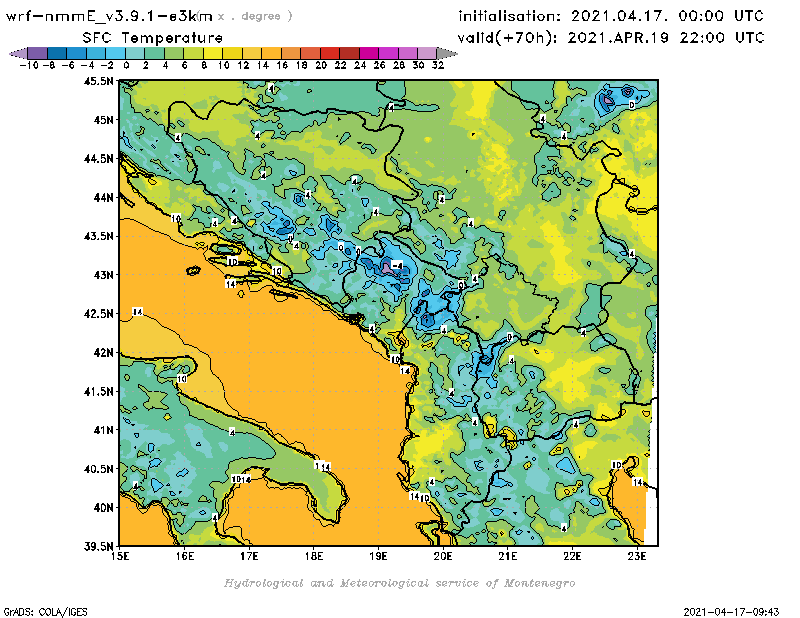Click the lavender arrow at the colorbar's left end

[x=18, y=53]
